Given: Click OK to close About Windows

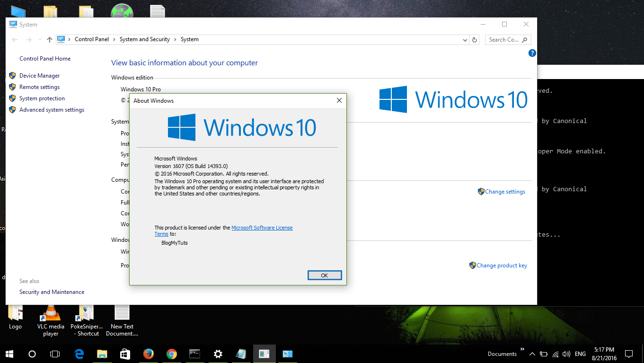Looking at the screenshot, I should (x=325, y=275).
